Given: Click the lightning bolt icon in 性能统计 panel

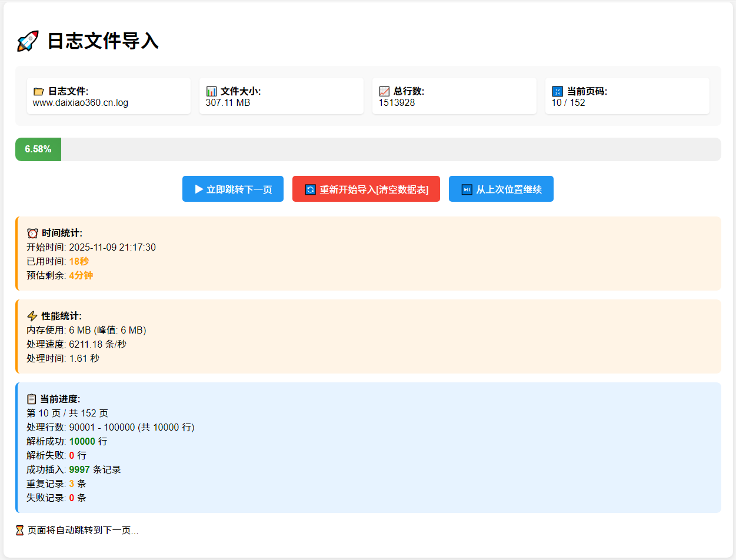Looking at the screenshot, I should (32, 316).
